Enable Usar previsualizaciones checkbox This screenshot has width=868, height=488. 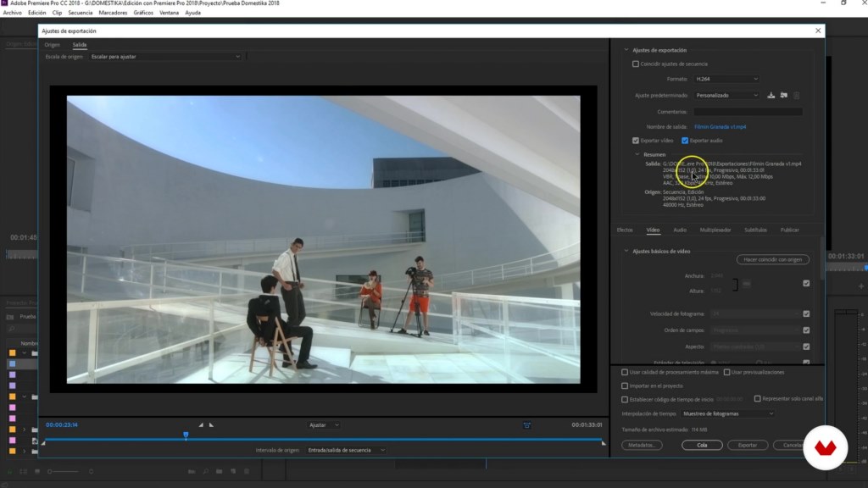click(x=726, y=373)
